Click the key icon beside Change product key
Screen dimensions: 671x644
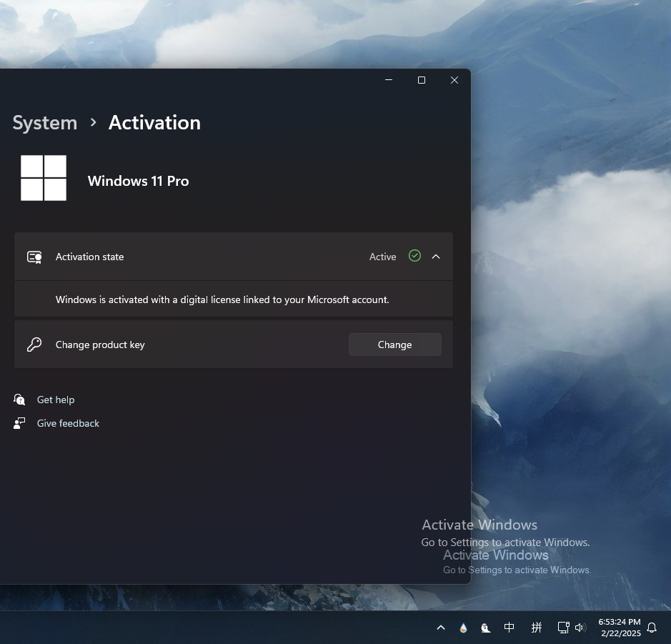(x=34, y=345)
